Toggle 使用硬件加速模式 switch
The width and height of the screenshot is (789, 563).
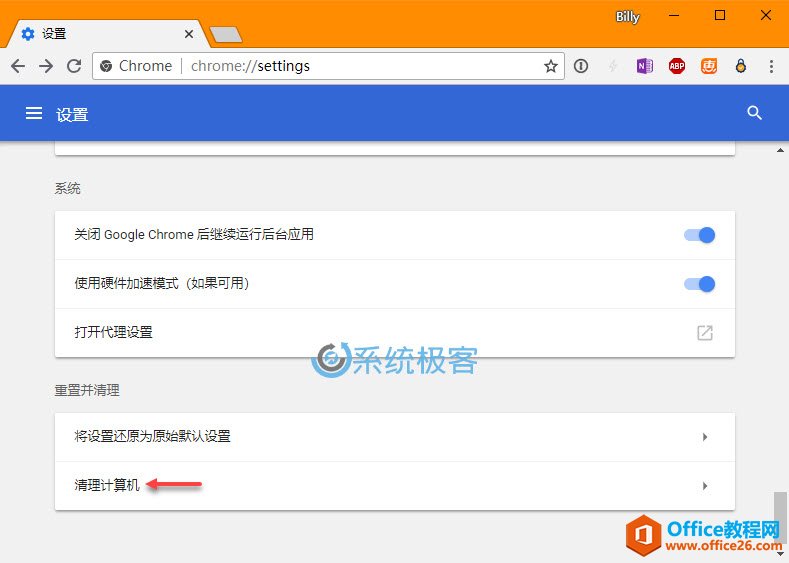click(x=699, y=284)
